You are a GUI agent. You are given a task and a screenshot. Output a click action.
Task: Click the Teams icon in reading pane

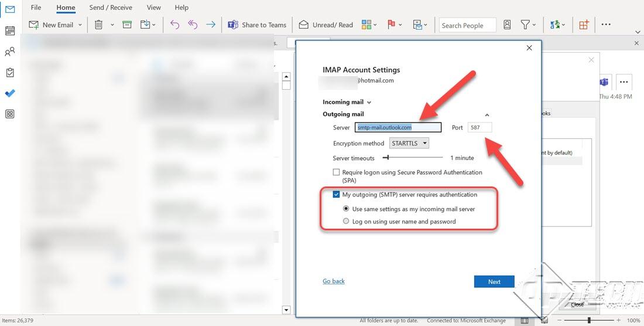[x=604, y=82]
